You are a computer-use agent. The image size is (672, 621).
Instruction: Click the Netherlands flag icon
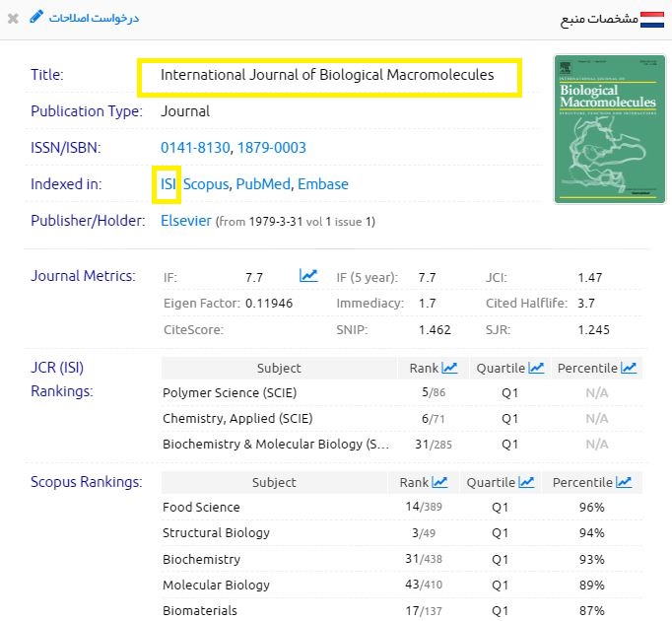(x=652, y=19)
